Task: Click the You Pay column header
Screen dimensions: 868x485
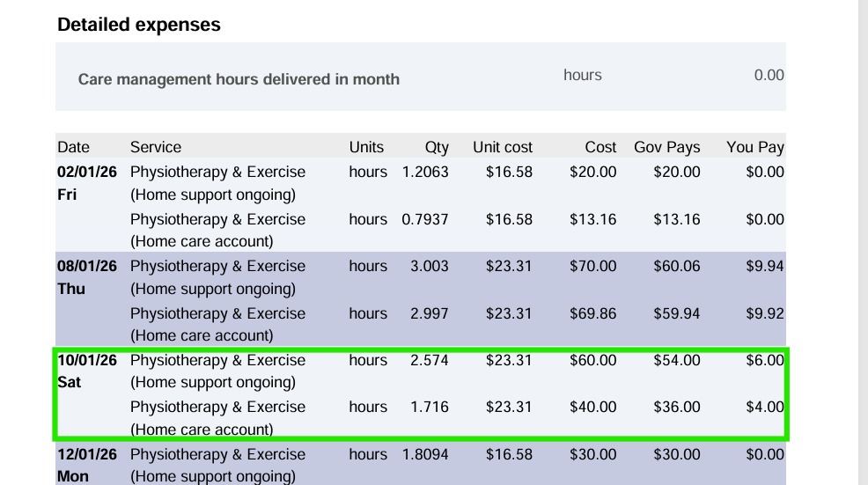Action: click(754, 147)
